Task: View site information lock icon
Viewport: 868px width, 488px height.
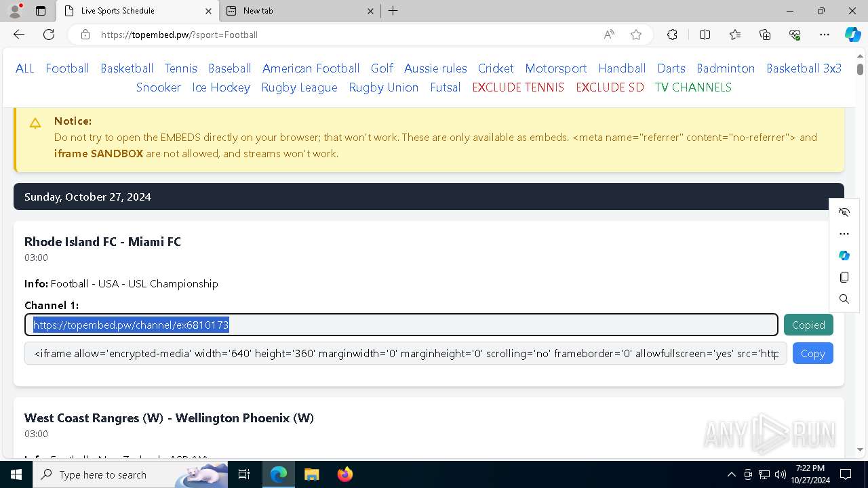Action: [85, 35]
